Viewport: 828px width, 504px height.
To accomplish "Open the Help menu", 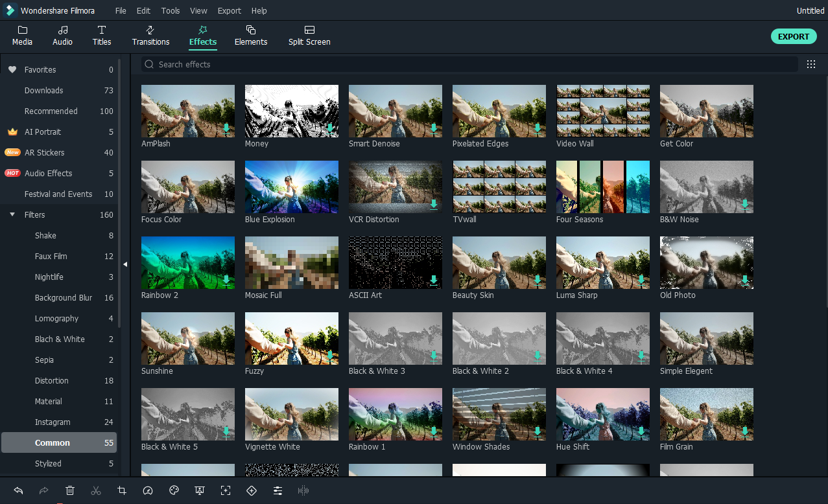I will (x=259, y=11).
